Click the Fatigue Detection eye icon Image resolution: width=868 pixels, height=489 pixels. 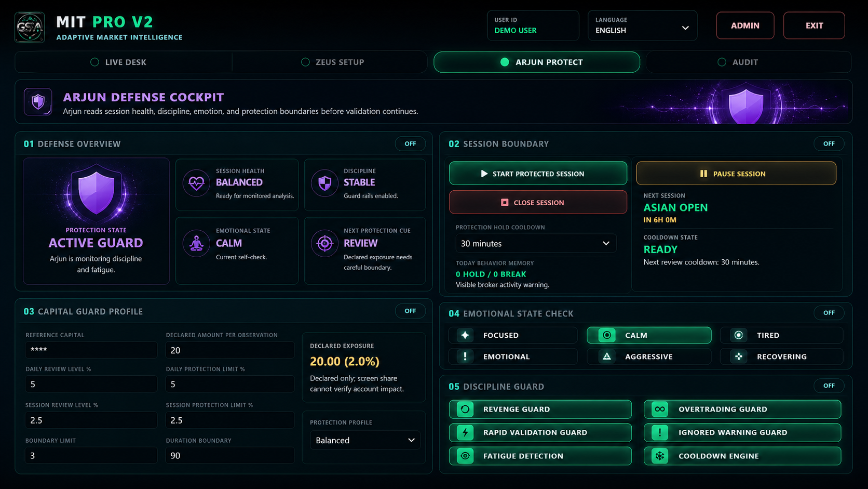(465, 456)
